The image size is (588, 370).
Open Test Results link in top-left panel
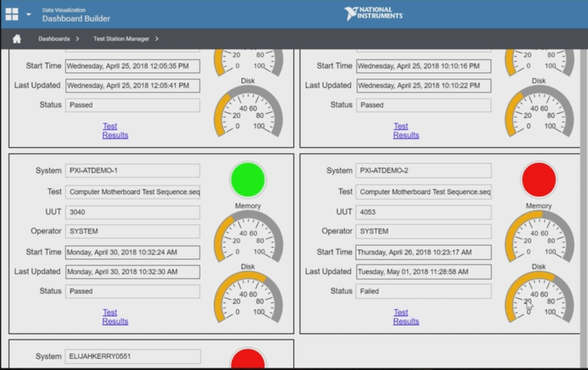(x=115, y=131)
